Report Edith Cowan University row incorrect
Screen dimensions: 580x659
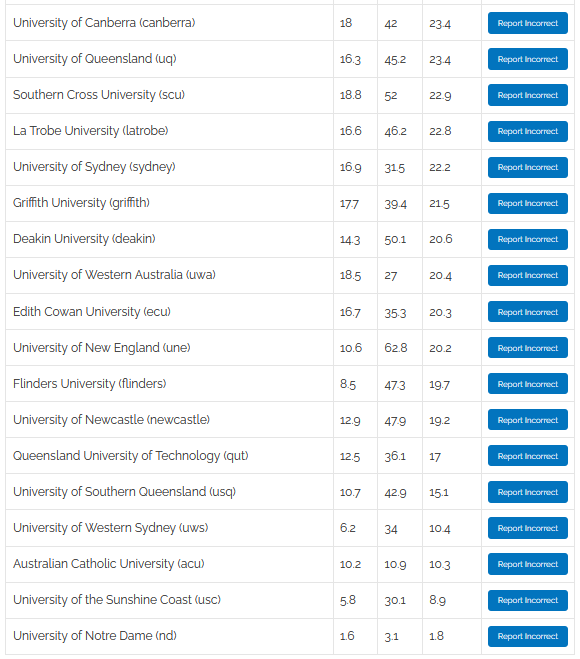point(527,312)
